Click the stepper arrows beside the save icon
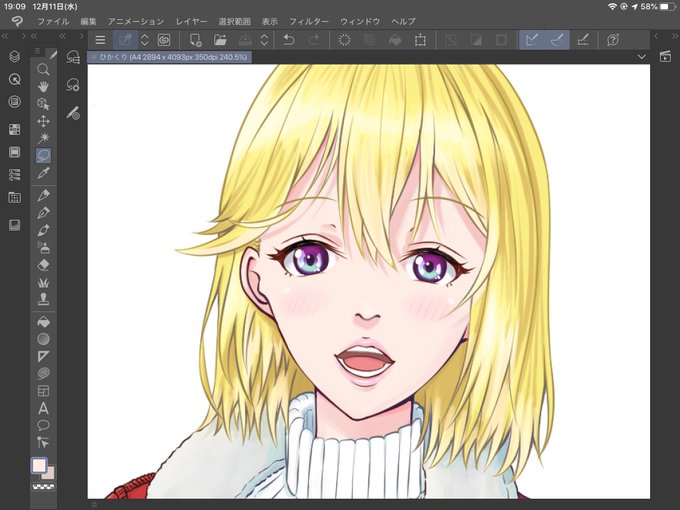The height and width of the screenshot is (510, 680). click(264, 40)
